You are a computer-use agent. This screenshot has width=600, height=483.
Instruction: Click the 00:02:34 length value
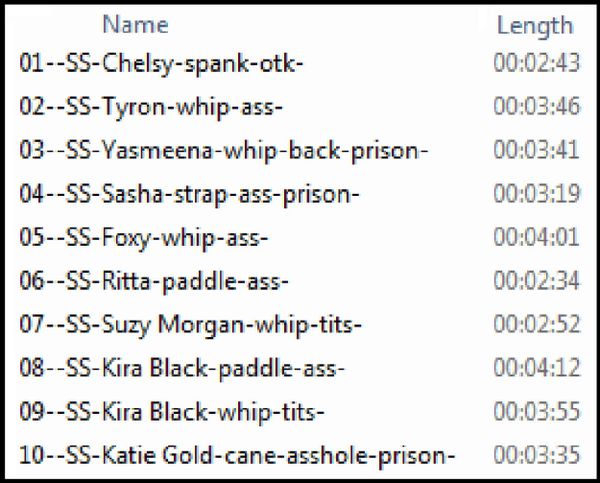tap(536, 281)
